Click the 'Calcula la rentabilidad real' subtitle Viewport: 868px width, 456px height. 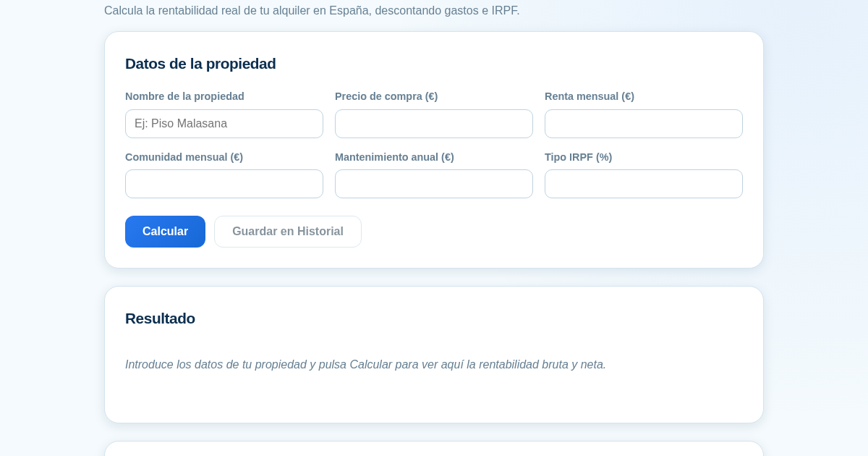[x=312, y=11]
